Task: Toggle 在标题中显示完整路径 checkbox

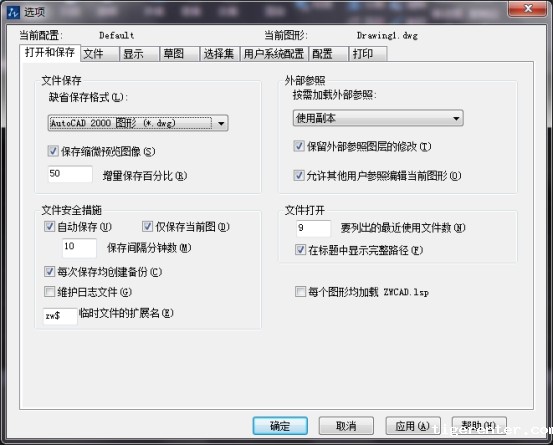Action: [x=300, y=250]
